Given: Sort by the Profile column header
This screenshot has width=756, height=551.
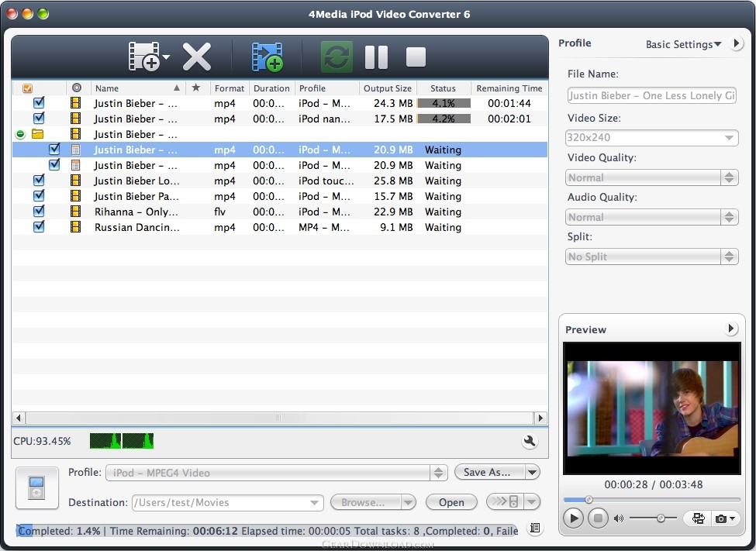Looking at the screenshot, I should coord(326,88).
